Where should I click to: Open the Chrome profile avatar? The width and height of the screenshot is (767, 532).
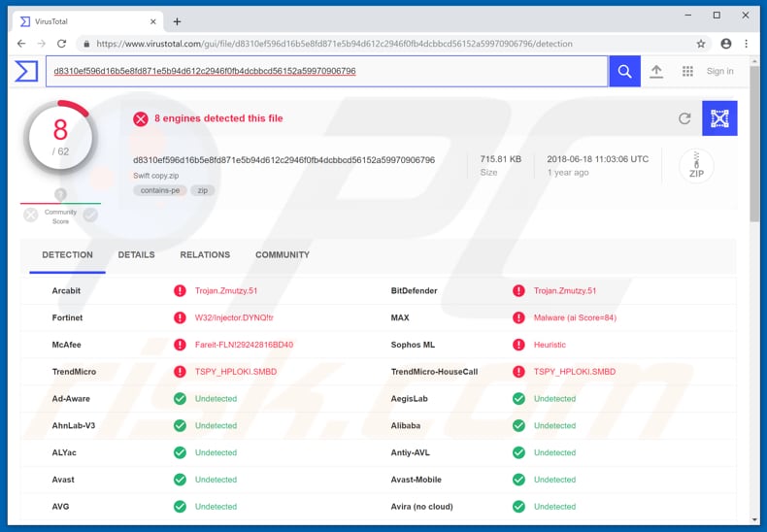pyautogui.click(x=726, y=44)
